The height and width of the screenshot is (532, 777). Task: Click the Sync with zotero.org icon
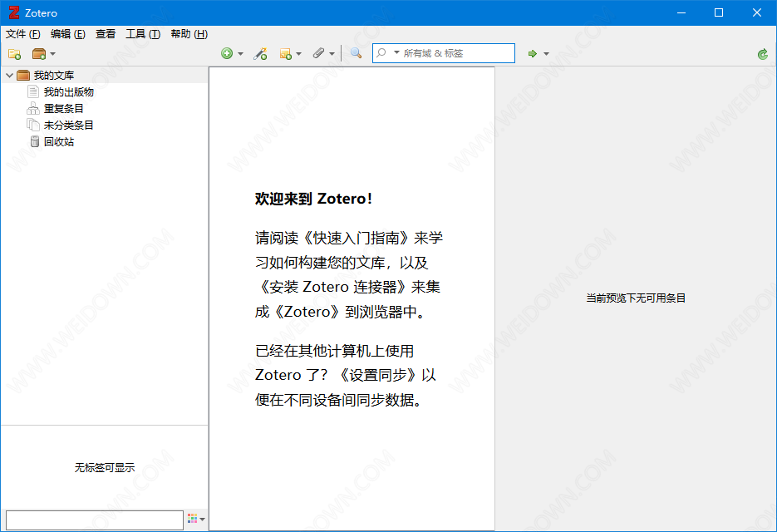pyautogui.click(x=763, y=54)
